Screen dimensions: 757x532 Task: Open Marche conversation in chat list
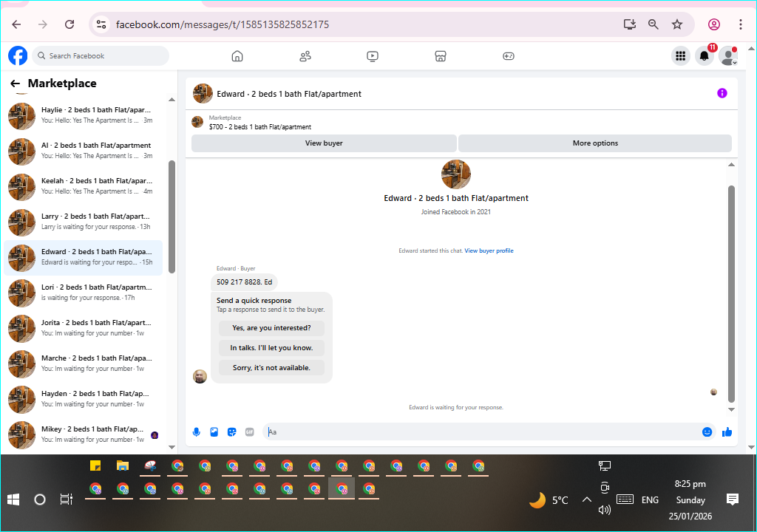point(83,364)
